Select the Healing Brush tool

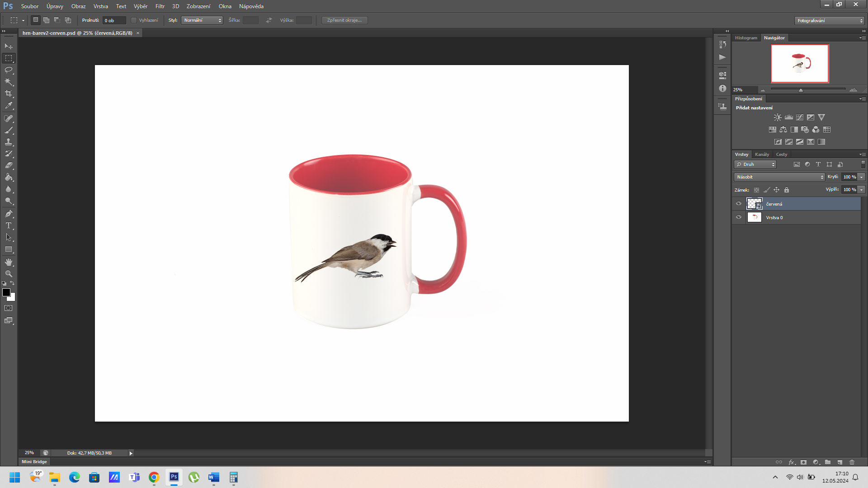(9, 118)
